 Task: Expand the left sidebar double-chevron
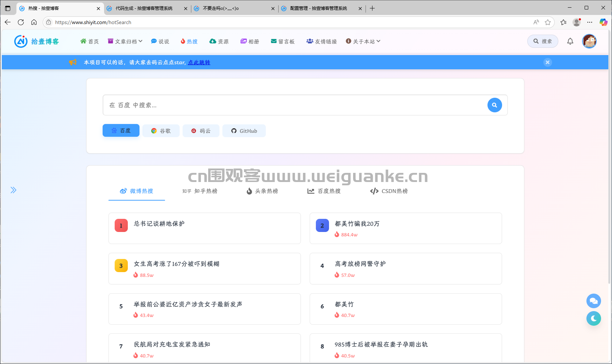(14, 190)
